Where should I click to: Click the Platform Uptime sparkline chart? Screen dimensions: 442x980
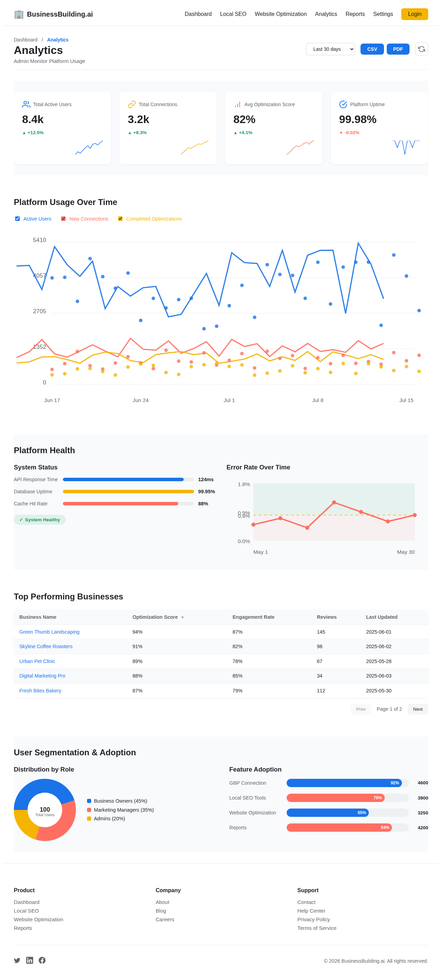(x=406, y=148)
